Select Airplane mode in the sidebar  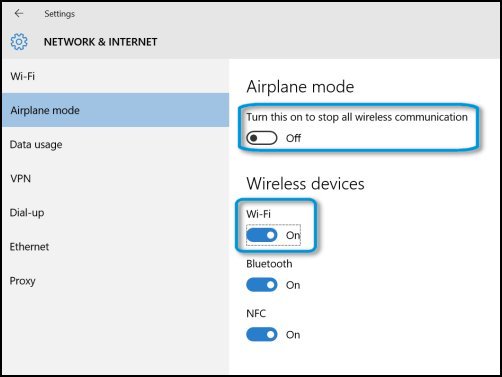tap(115, 110)
